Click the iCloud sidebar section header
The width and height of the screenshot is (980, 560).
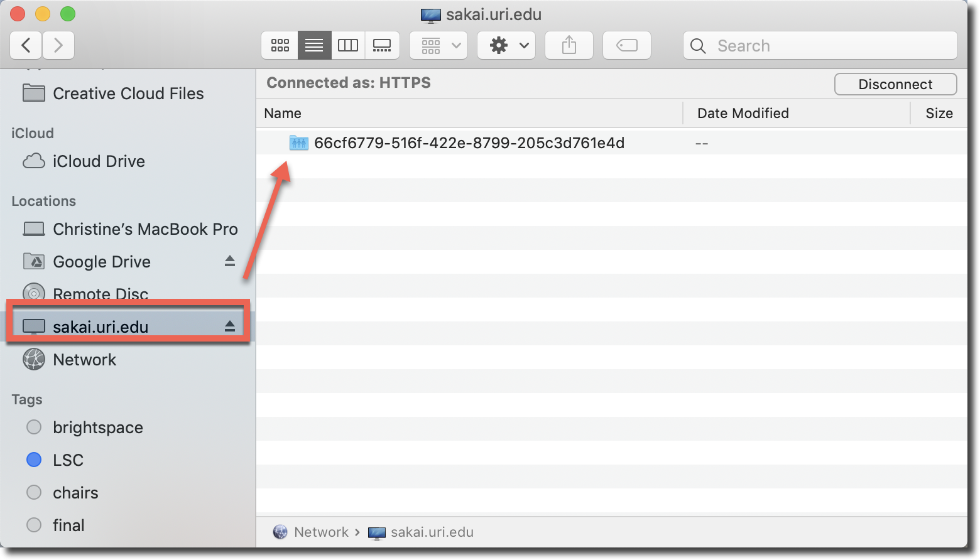click(x=33, y=133)
